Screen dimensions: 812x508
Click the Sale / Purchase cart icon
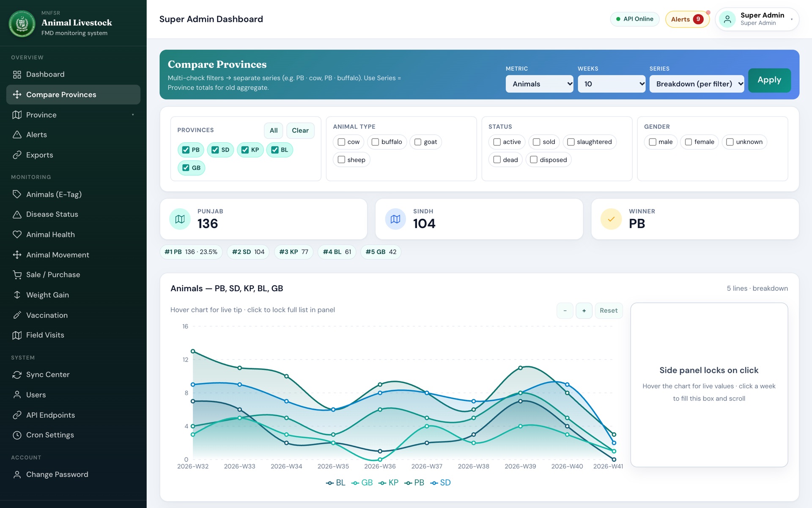point(17,275)
